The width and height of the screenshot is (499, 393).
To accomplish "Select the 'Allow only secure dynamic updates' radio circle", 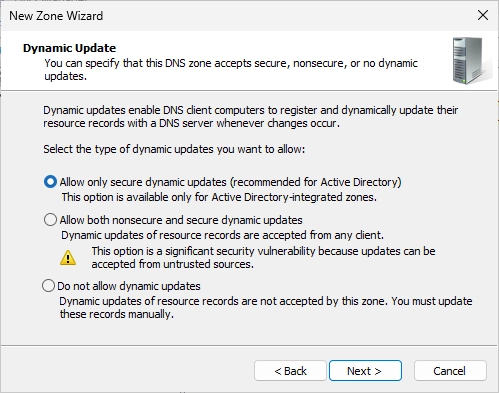I will point(50,182).
